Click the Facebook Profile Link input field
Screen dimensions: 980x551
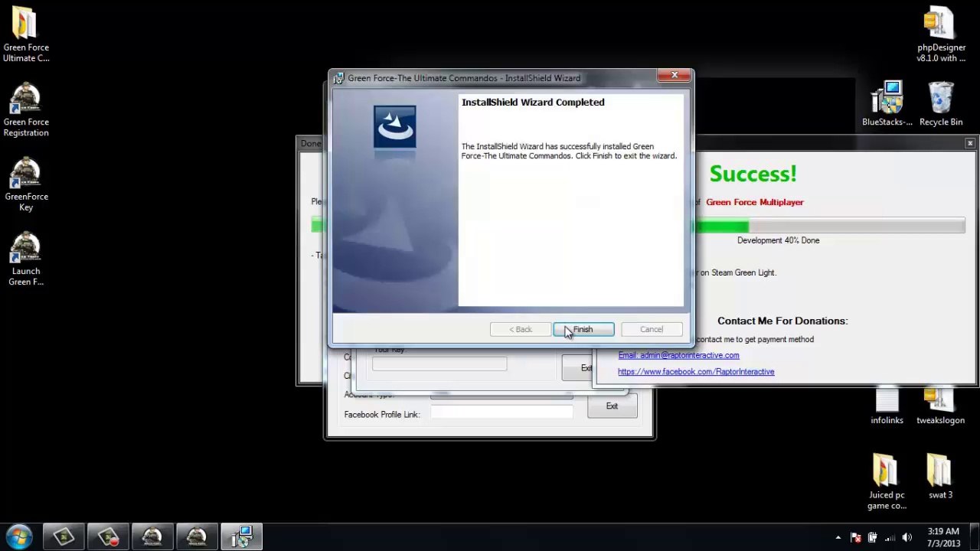click(501, 412)
